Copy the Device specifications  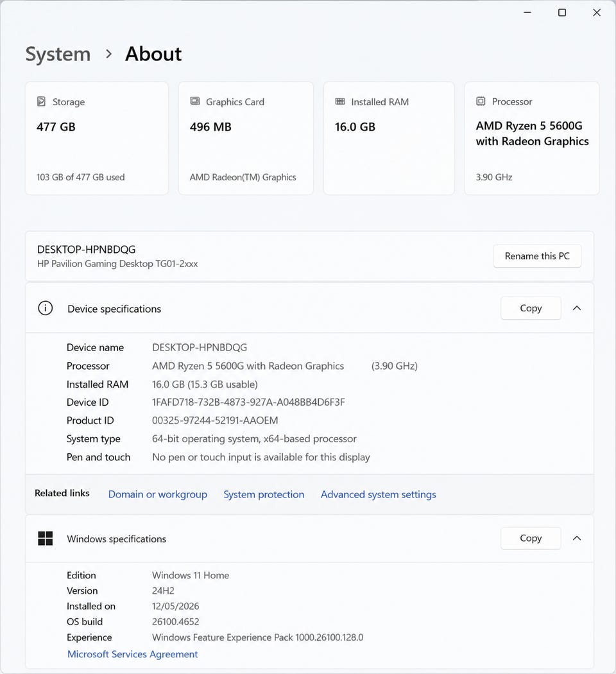click(531, 308)
